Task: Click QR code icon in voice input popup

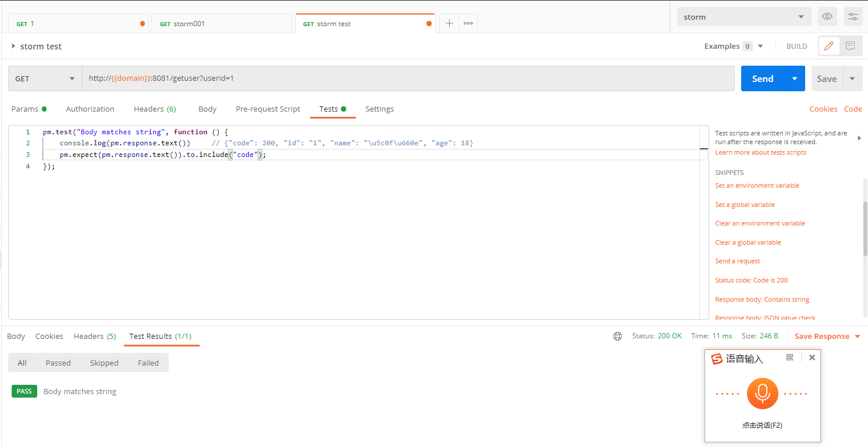Action: (789, 357)
